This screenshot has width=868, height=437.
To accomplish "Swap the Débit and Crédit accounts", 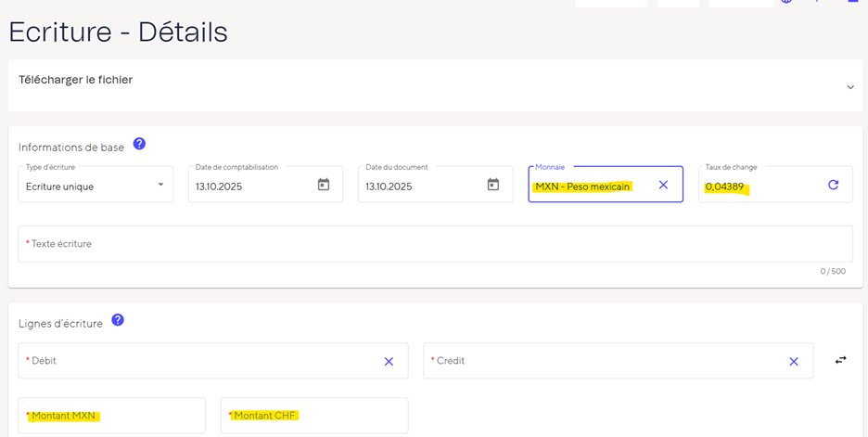I will point(840,360).
